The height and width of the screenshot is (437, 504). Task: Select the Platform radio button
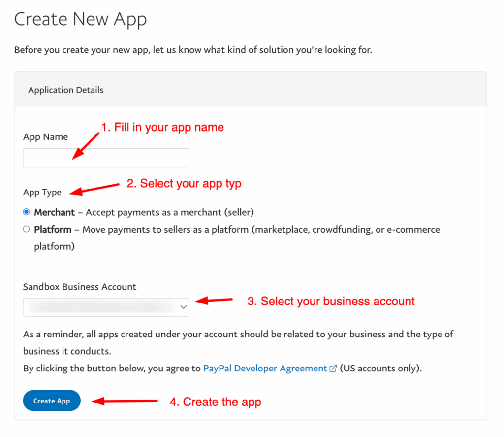27,229
